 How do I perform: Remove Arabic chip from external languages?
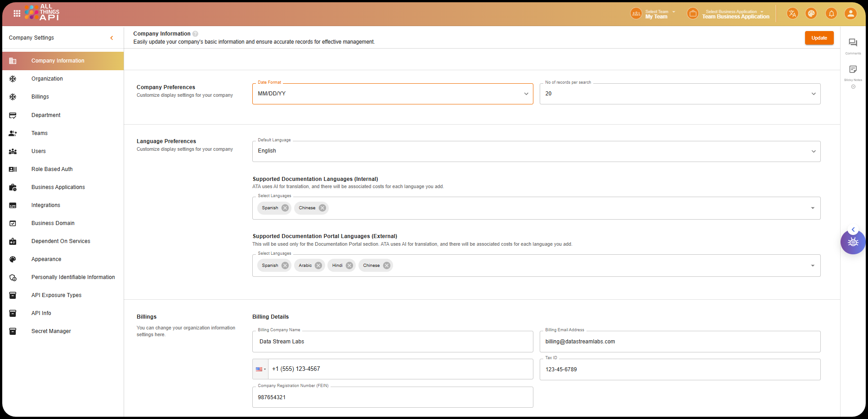click(x=318, y=266)
